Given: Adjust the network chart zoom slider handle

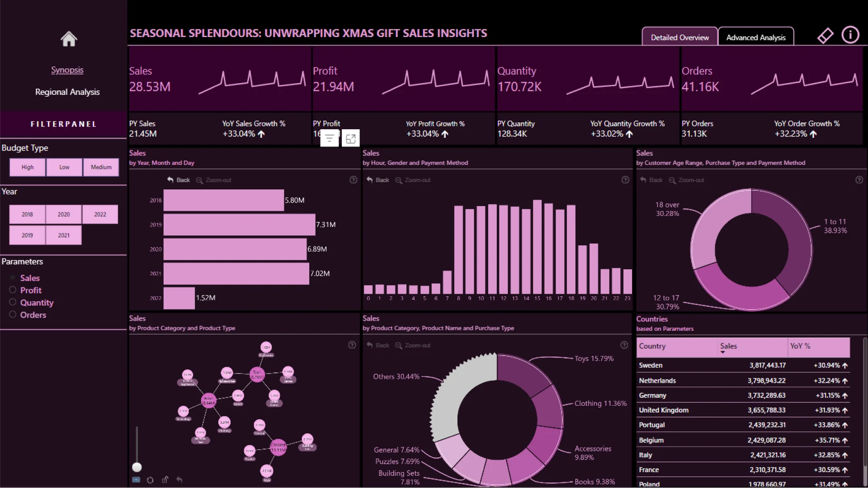Looking at the screenshot, I should tap(137, 467).
